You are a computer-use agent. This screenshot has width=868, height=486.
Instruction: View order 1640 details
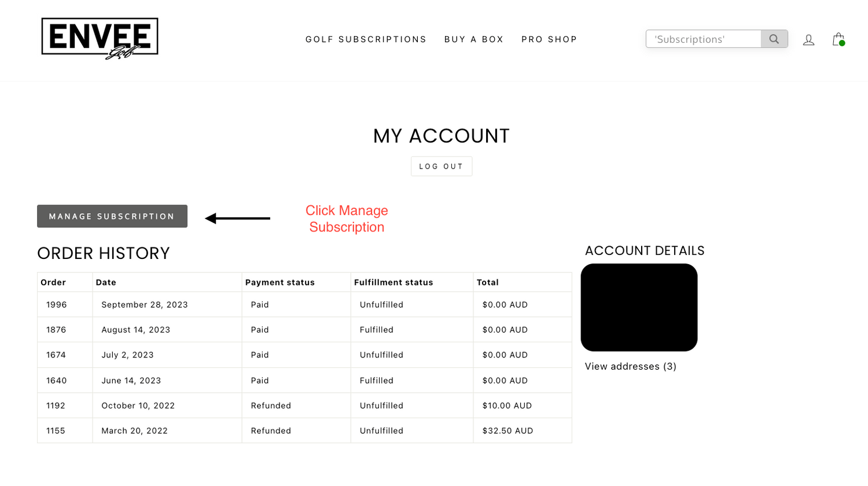tap(57, 381)
